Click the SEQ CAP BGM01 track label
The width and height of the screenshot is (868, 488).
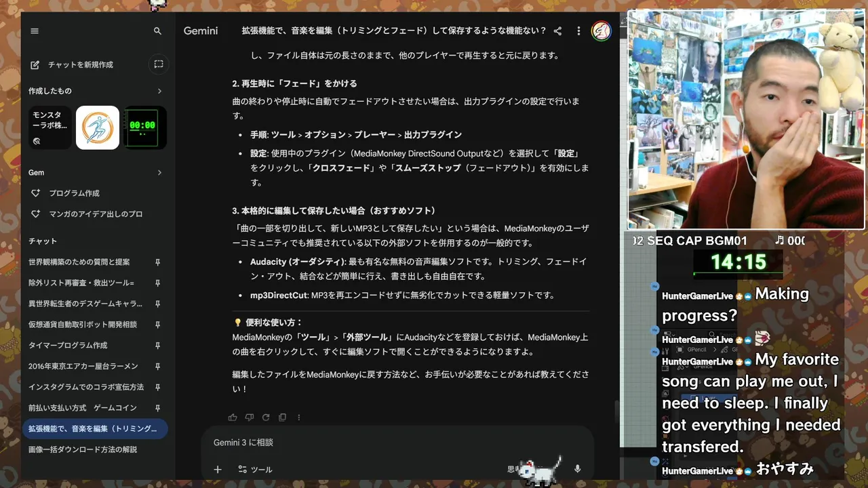click(x=690, y=241)
